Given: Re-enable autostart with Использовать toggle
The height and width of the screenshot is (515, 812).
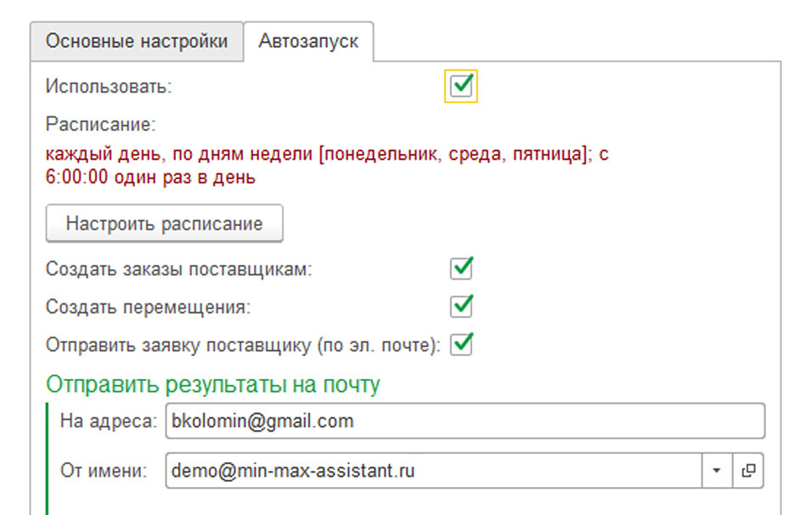Looking at the screenshot, I should [x=461, y=85].
